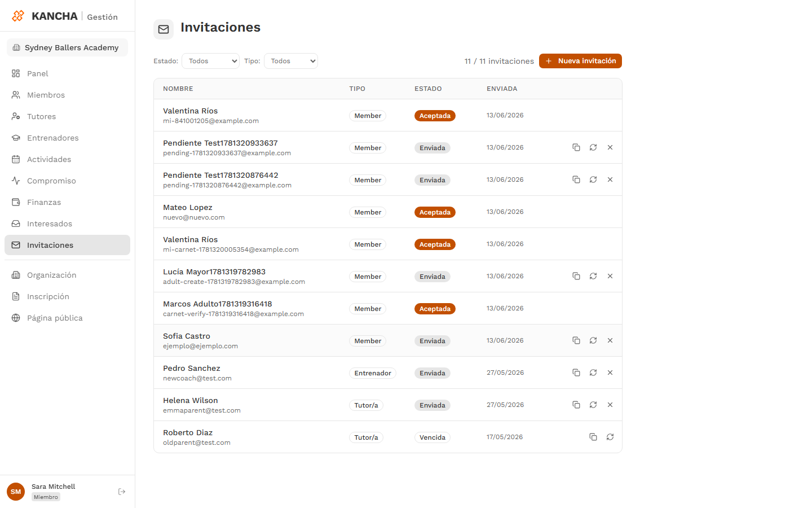Open Sydney Ballers Academy organization selector
The image size is (812, 508).
tap(67, 47)
